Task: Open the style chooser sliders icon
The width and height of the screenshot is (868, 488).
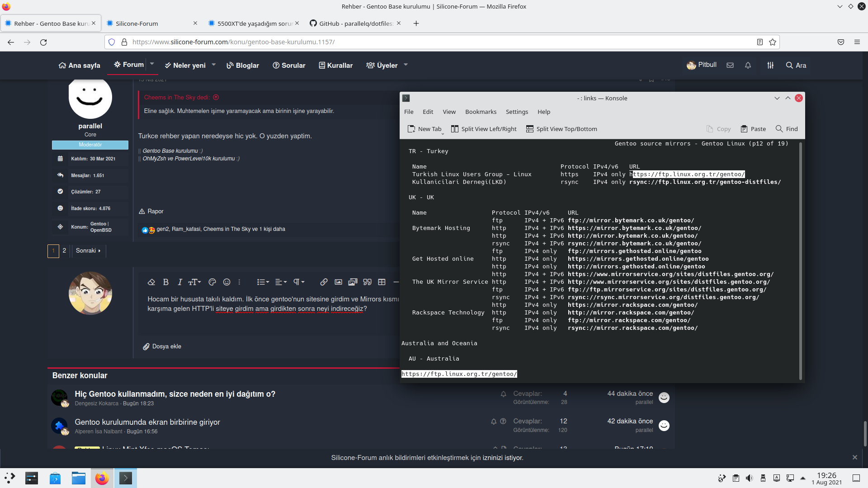Action: [770, 66]
